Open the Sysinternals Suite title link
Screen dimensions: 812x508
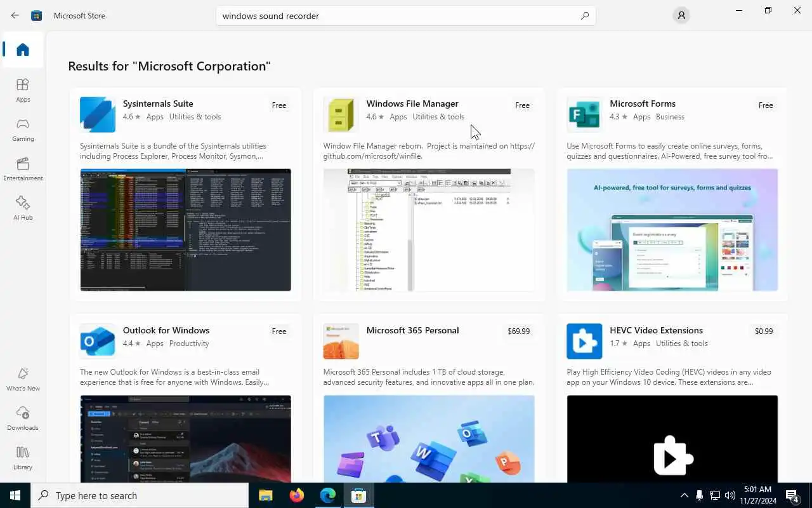coord(158,104)
